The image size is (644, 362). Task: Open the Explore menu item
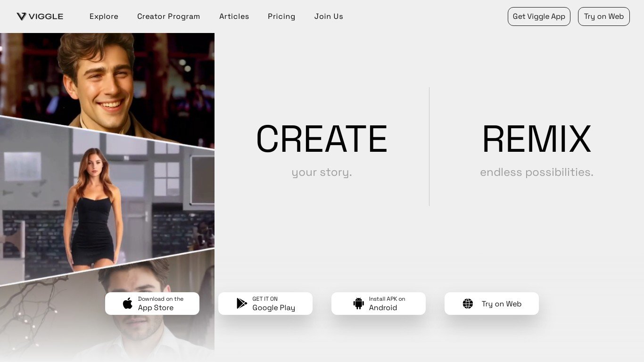coord(104,16)
